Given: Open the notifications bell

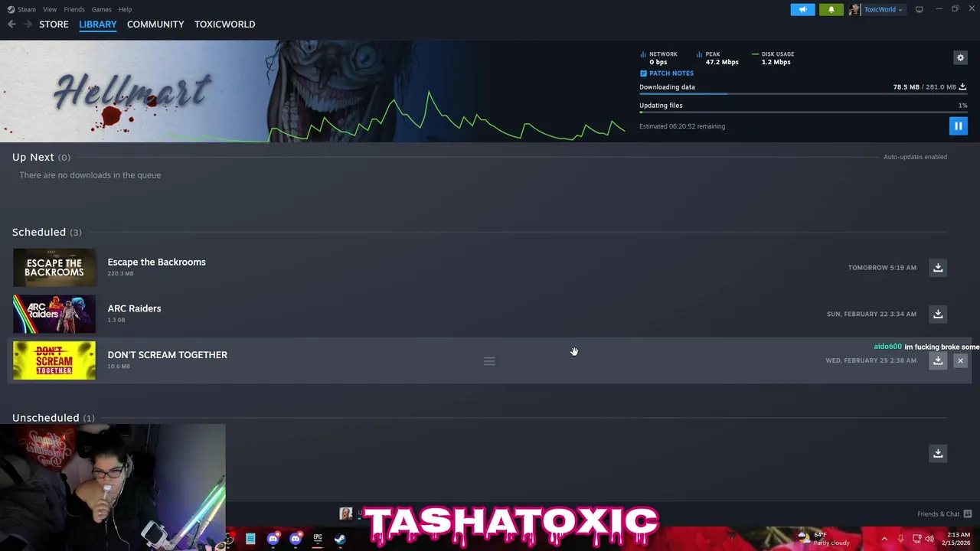Looking at the screenshot, I should point(831,9).
